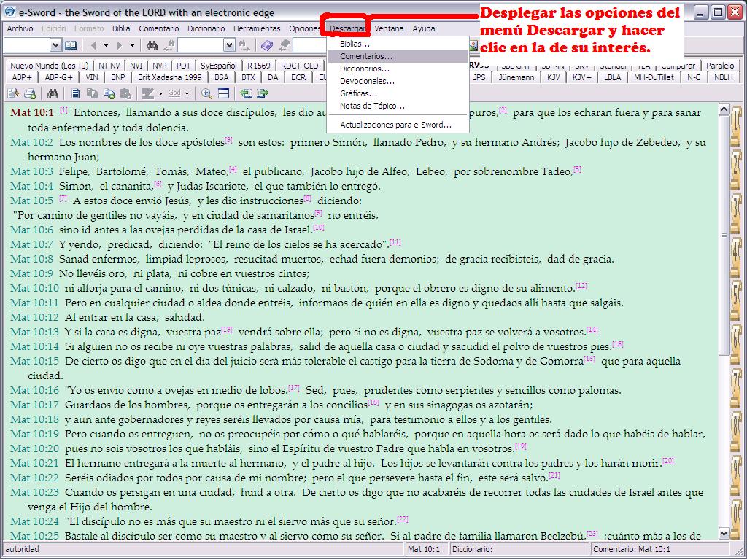Switch to the PDT Bible tab
The width and height of the screenshot is (747, 560).
[x=183, y=66]
